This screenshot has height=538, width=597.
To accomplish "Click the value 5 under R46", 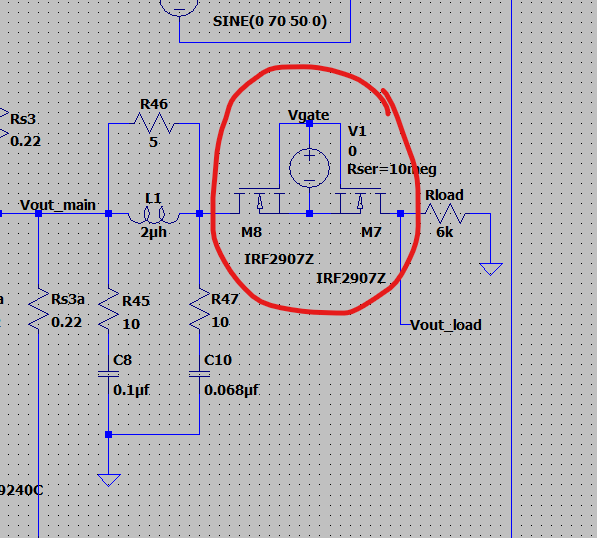I will 153,142.
